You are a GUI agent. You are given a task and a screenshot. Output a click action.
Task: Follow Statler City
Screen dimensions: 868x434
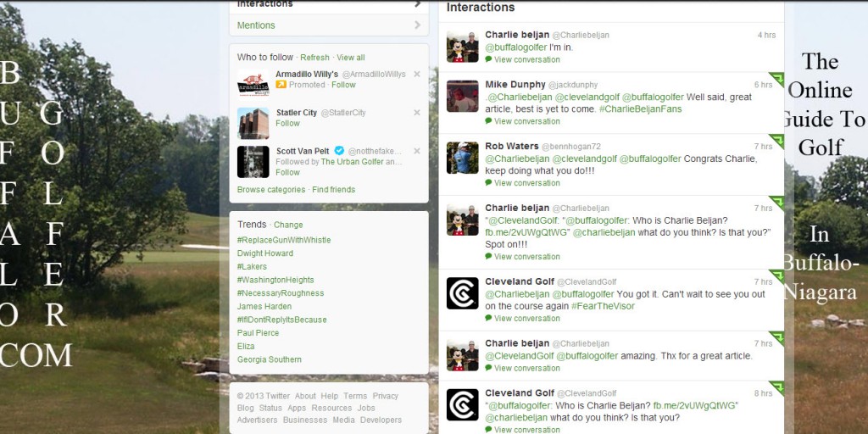click(288, 123)
